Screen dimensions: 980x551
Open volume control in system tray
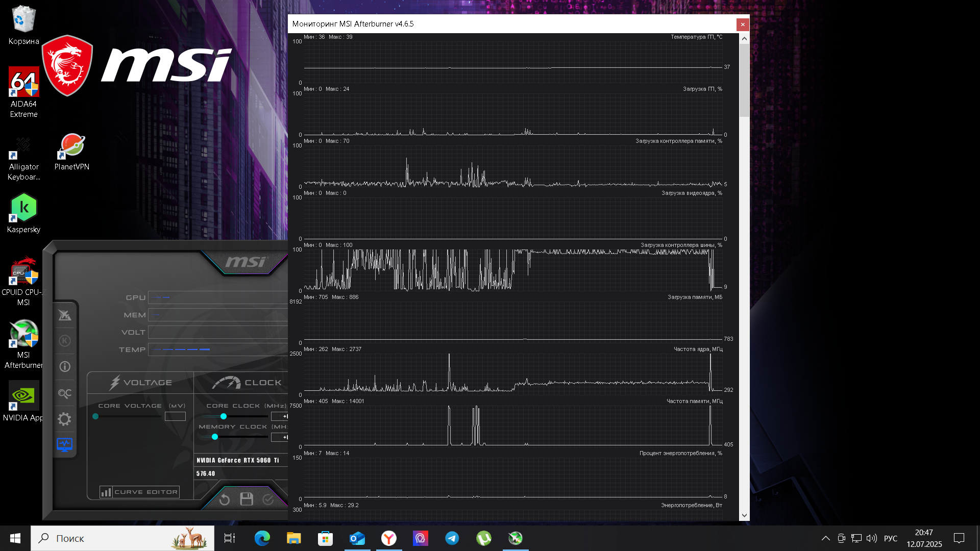pos(872,538)
